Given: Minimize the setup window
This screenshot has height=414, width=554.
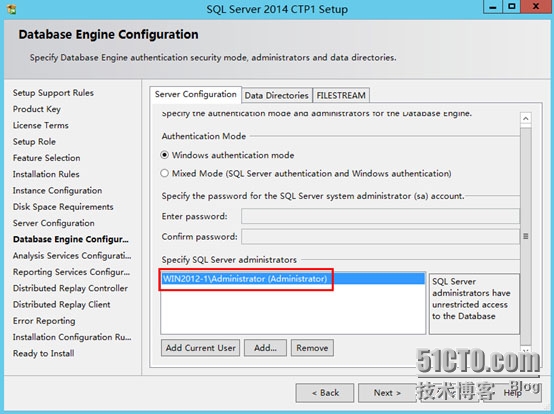Looking at the screenshot, I should tap(493, 7).
